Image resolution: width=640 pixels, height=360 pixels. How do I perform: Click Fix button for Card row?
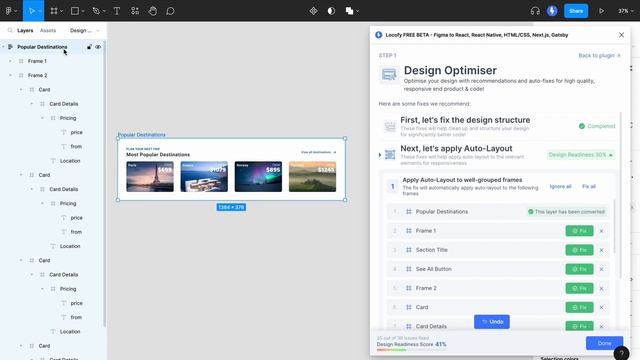point(579,307)
